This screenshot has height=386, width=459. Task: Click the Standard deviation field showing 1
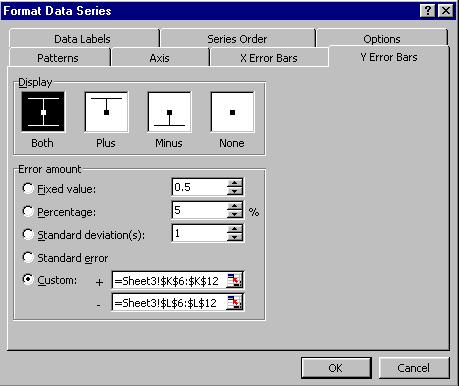[x=199, y=233]
